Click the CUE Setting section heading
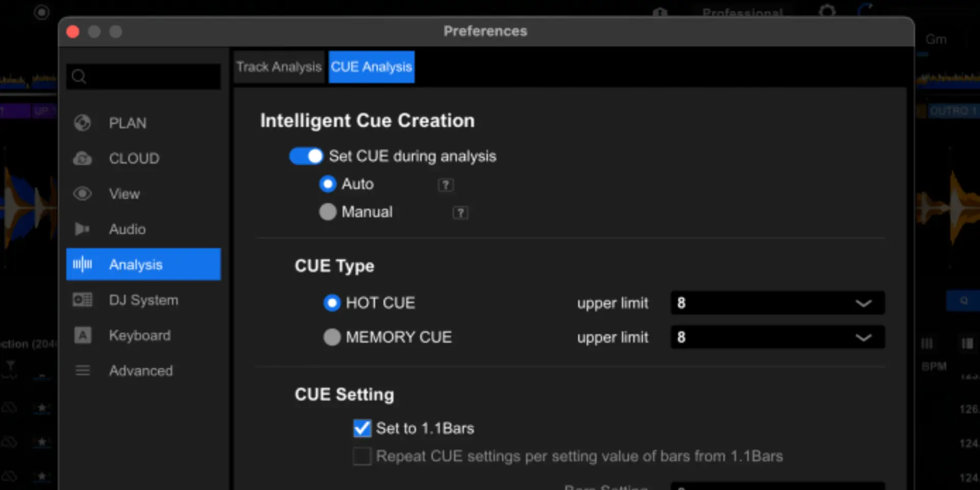The width and height of the screenshot is (980, 490). pyautogui.click(x=345, y=395)
